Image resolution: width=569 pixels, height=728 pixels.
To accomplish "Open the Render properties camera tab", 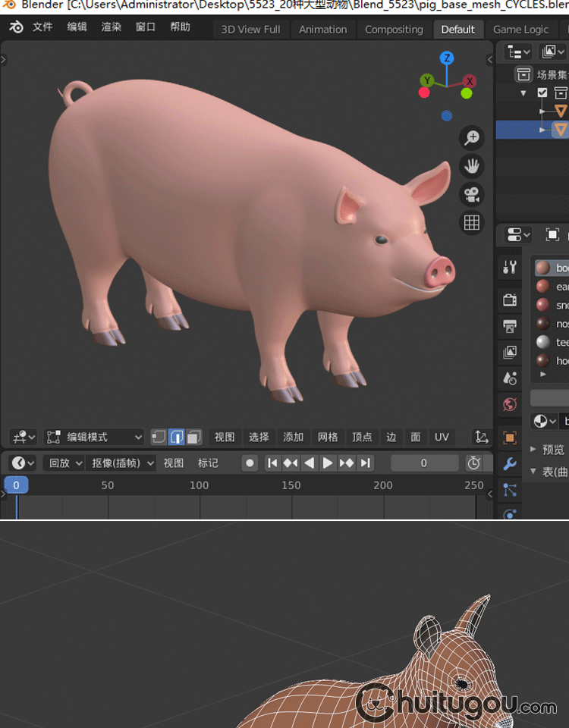I will coord(510,300).
